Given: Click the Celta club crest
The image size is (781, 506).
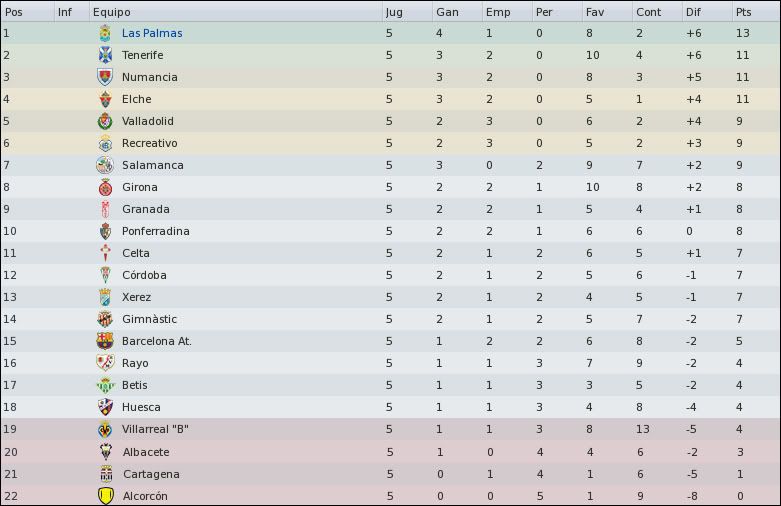Looking at the screenshot, I should [x=105, y=253].
